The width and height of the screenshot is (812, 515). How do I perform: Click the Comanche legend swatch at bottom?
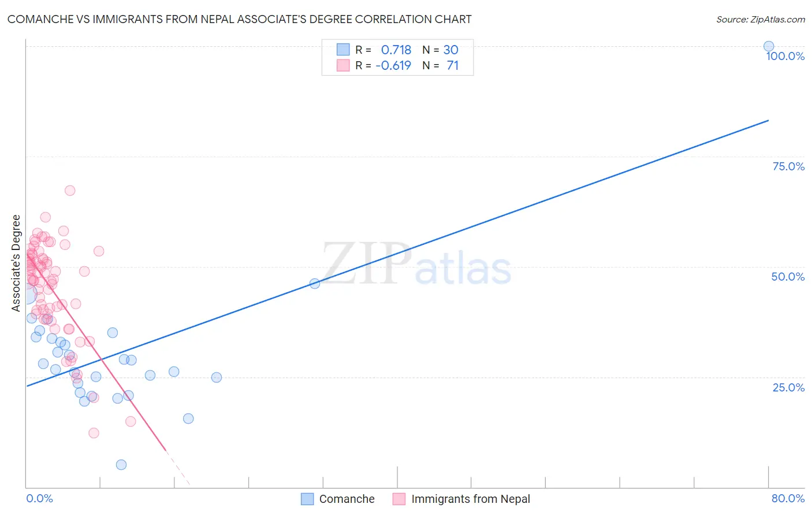pyautogui.click(x=307, y=499)
